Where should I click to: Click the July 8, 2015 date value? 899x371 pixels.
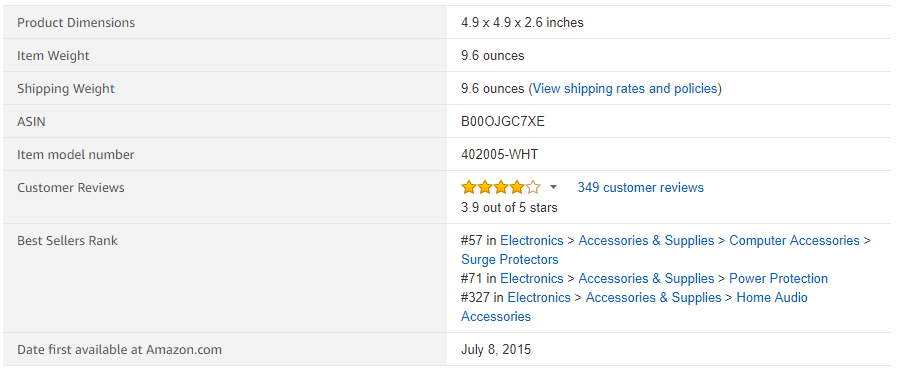[496, 349]
